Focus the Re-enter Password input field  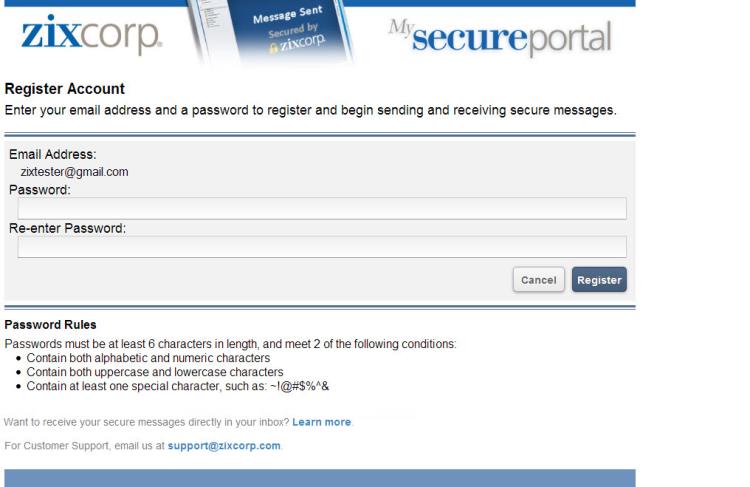pos(322,246)
